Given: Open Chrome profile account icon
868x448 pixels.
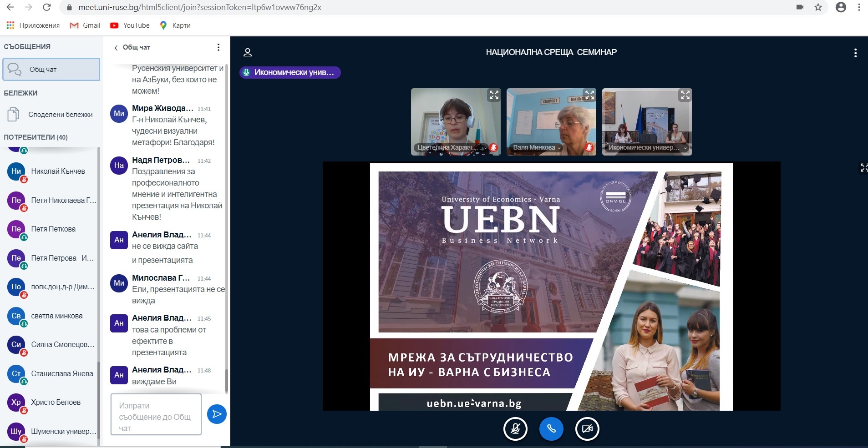Looking at the screenshot, I should pyautogui.click(x=841, y=7).
